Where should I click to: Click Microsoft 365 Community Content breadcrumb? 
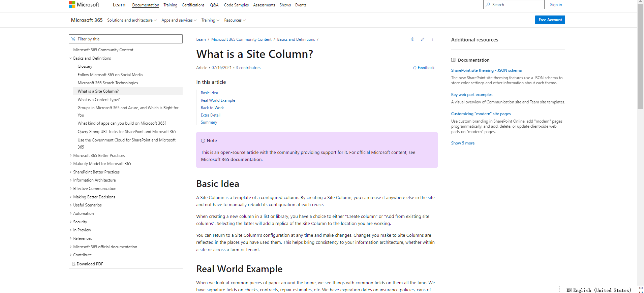pyautogui.click(x=241, y=39)
